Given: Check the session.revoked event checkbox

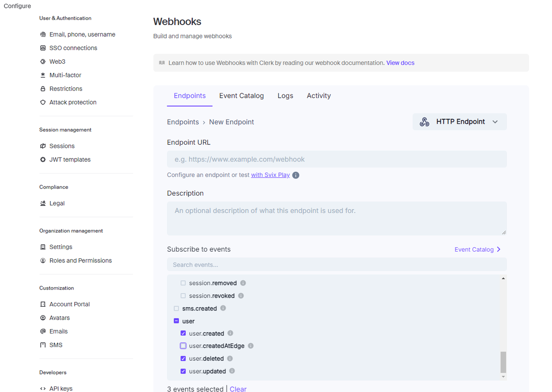Looking at the screenshot, I should pyautogui.click(x=183, y=296).
